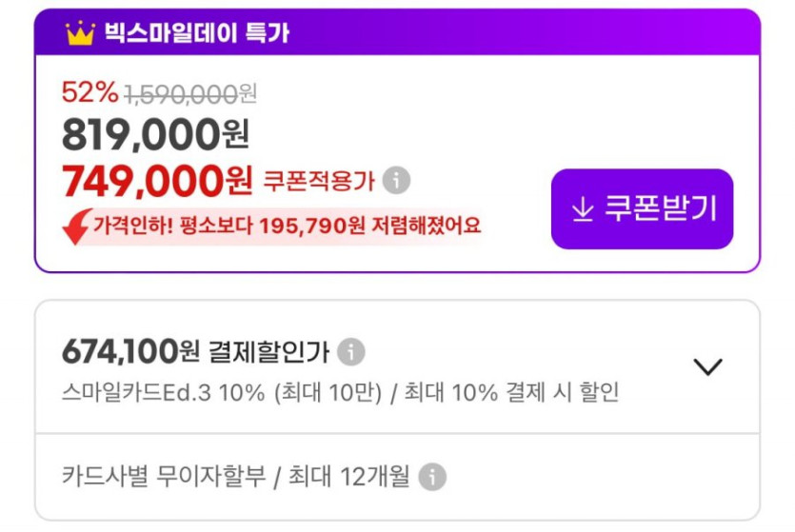The height and width of the screenshot is (532, 795).
Task: Click the crossed-out 1,590,000원 original price
Action: tap(190, 93)
